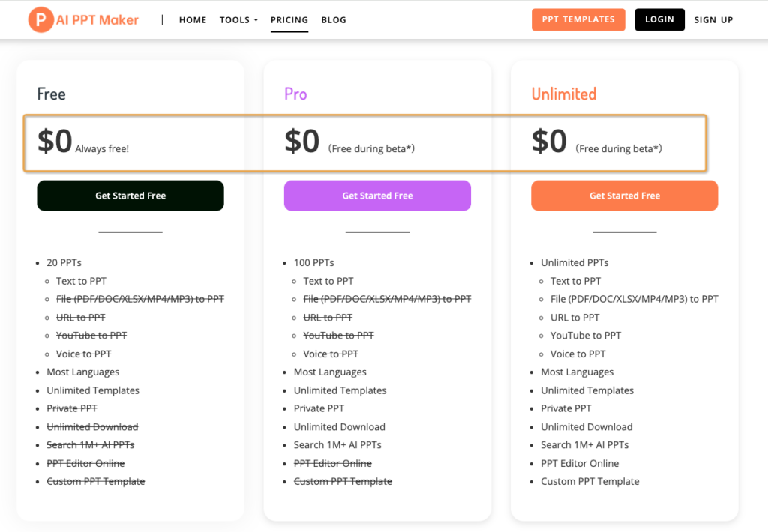Click the orange PPT TEMPLATES button
This screenshot has width=768, height=532.
578,19
